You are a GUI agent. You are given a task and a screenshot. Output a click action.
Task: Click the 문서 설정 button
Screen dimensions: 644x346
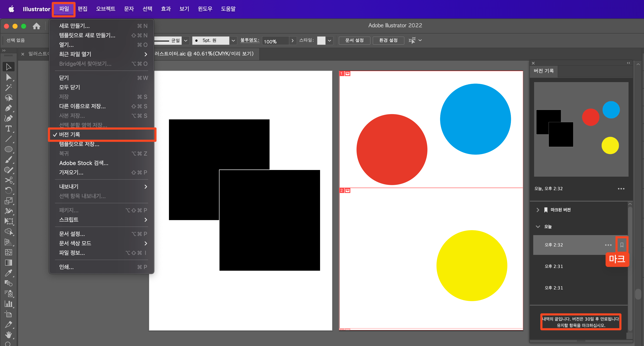pyautogui.click(x=354, y=40)
